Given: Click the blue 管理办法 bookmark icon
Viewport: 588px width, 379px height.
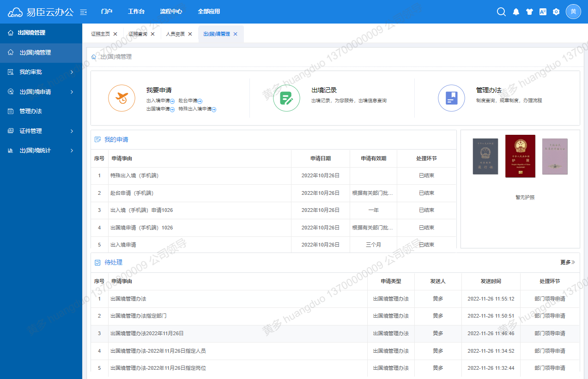Looking at the screenshot, I should coord(451,98).
